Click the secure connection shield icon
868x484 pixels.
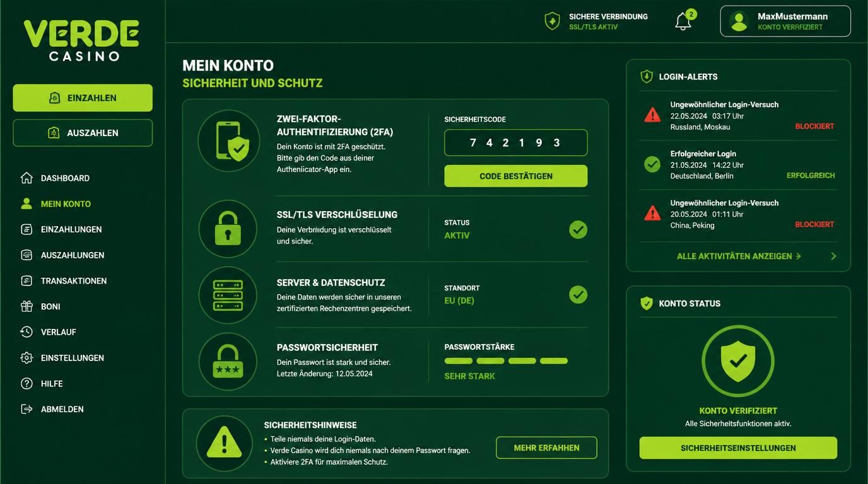pyautogui.click(x=552, y=21)
